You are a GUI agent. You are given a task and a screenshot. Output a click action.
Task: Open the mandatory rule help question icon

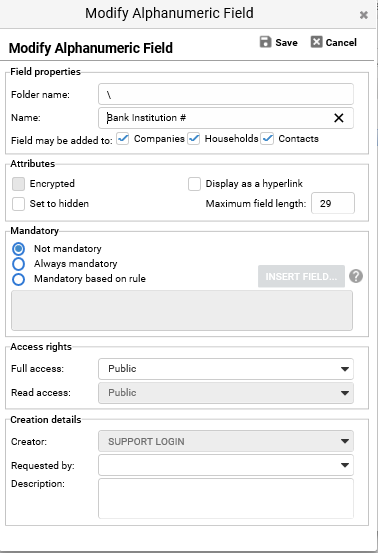[x=356, y=276]
